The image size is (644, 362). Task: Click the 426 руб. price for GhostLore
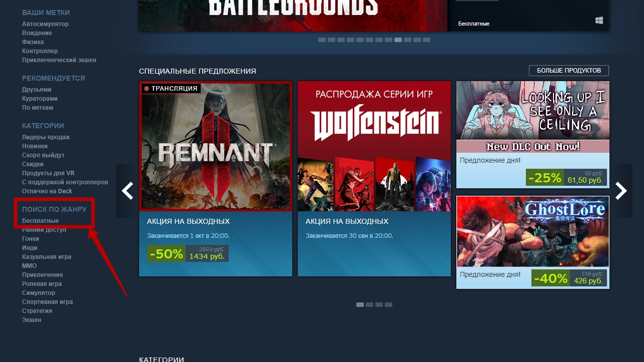coord(588,280)
